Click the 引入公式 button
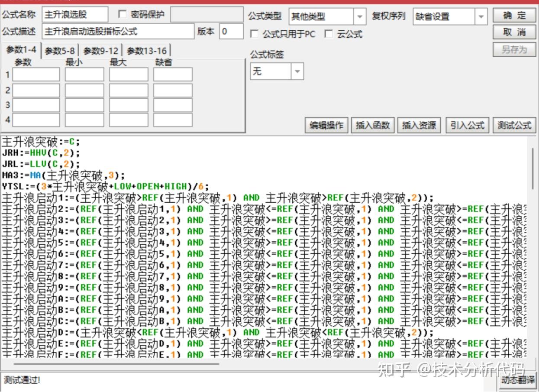This screenshot has height=392, width=539. 467,126
